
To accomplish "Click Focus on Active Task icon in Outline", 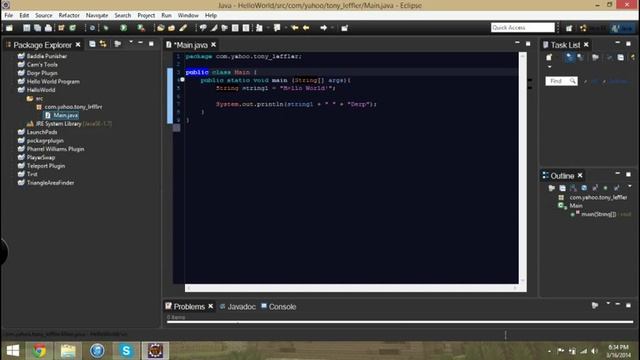I will pyautogui.click(x=551, y=188).
